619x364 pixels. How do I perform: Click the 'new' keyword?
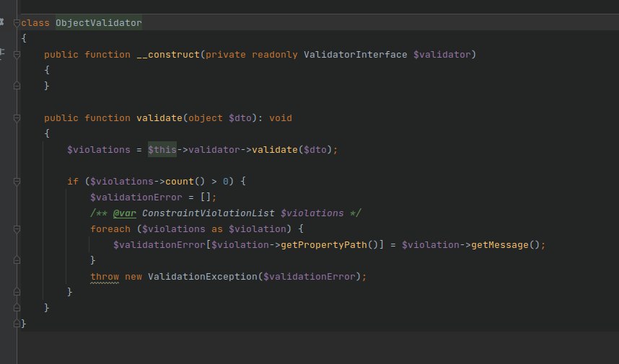(x=133, y=277)
